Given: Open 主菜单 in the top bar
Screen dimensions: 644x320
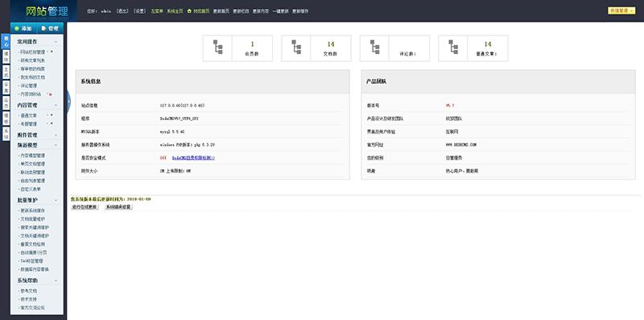Looking at the screenshot, I should [x=156, y=11].
